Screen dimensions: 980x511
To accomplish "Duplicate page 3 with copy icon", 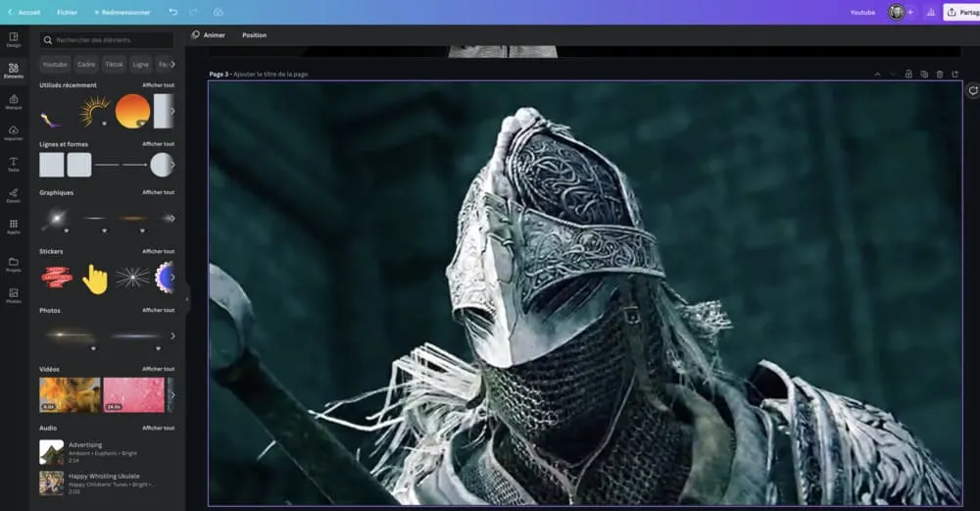I will click(x=924, y=74).
